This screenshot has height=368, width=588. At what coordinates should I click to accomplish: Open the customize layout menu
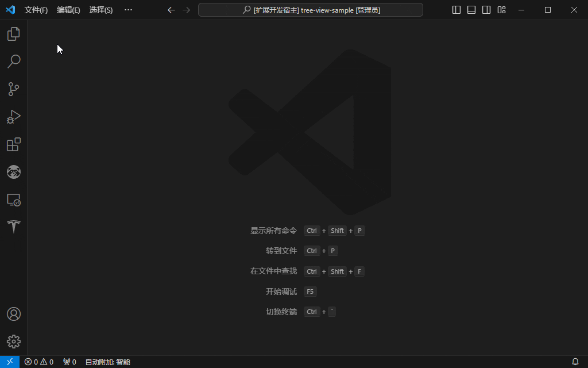coord(501,10)
